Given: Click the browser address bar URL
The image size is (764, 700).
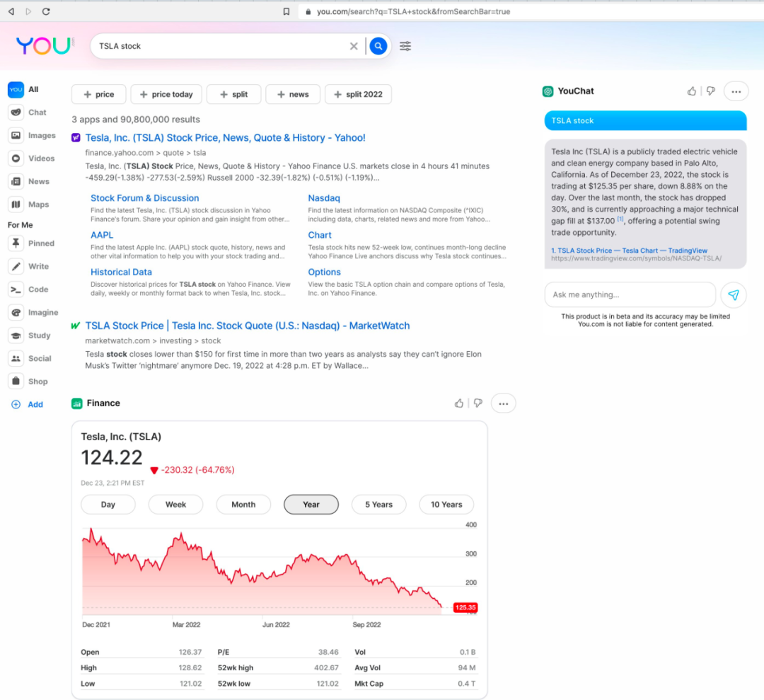Looking at the screenshot, I should click(x=413, y=11).
